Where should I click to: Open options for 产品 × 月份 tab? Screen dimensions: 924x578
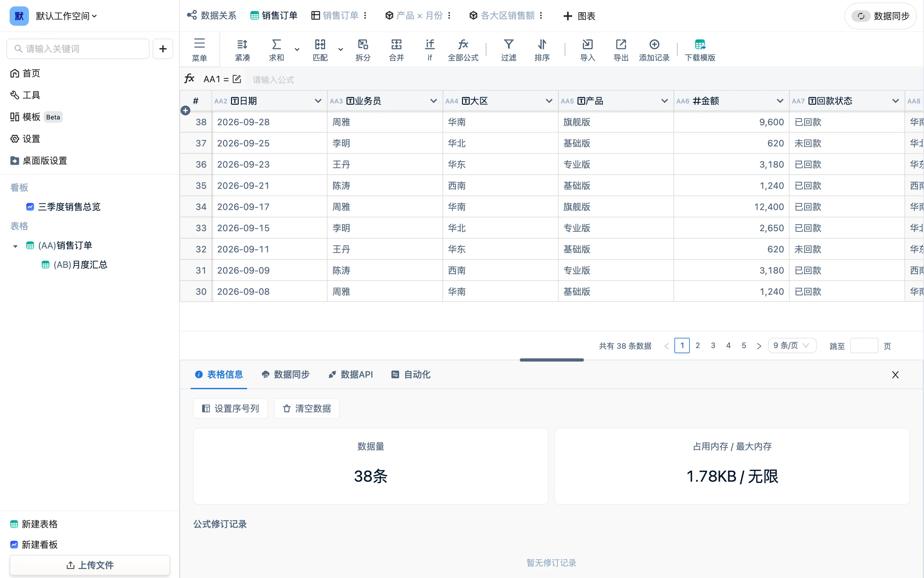tap(449, 15)
